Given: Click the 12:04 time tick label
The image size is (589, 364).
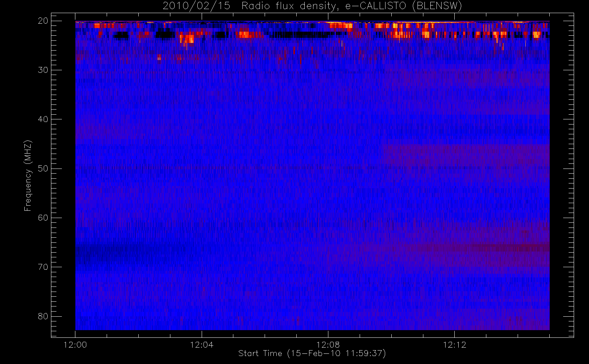Looking at the screenshot, I should (202, 345).
